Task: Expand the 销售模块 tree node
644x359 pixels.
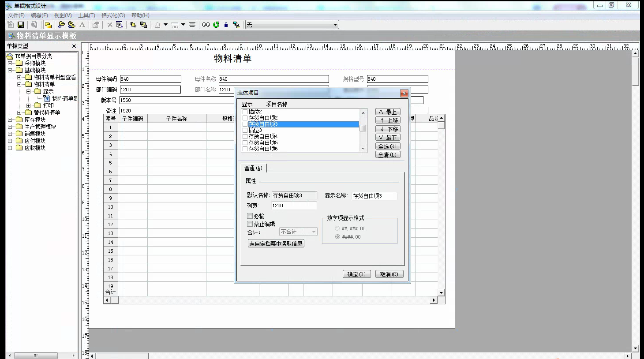Action: 10,134
